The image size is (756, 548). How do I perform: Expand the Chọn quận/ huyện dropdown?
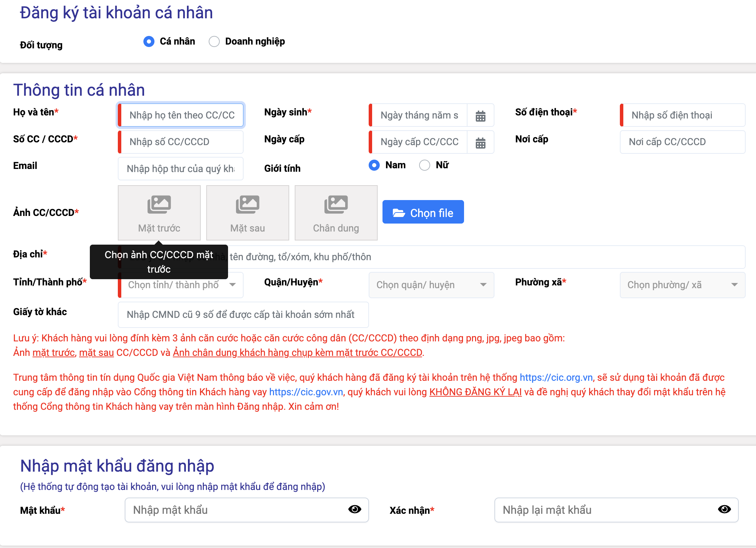tap(432, 285)
